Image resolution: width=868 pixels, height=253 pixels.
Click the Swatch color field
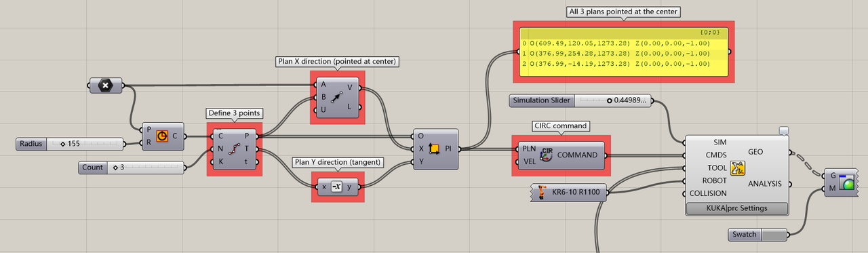pyautogui.click(x=774, y=235)
